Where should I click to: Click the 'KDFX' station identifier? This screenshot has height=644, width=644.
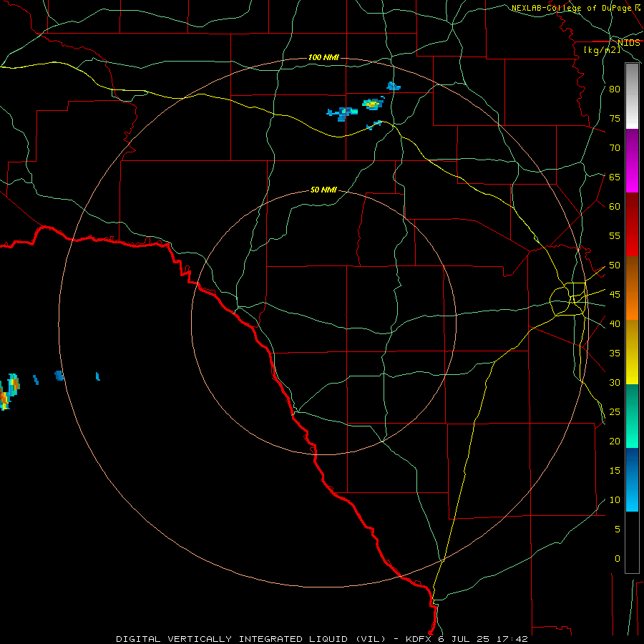point(419,639)
